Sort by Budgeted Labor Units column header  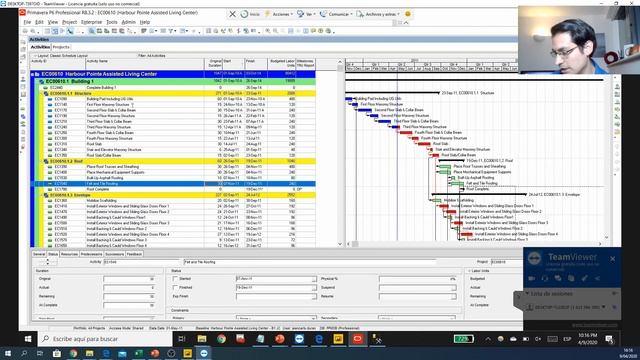pos(281,64)
